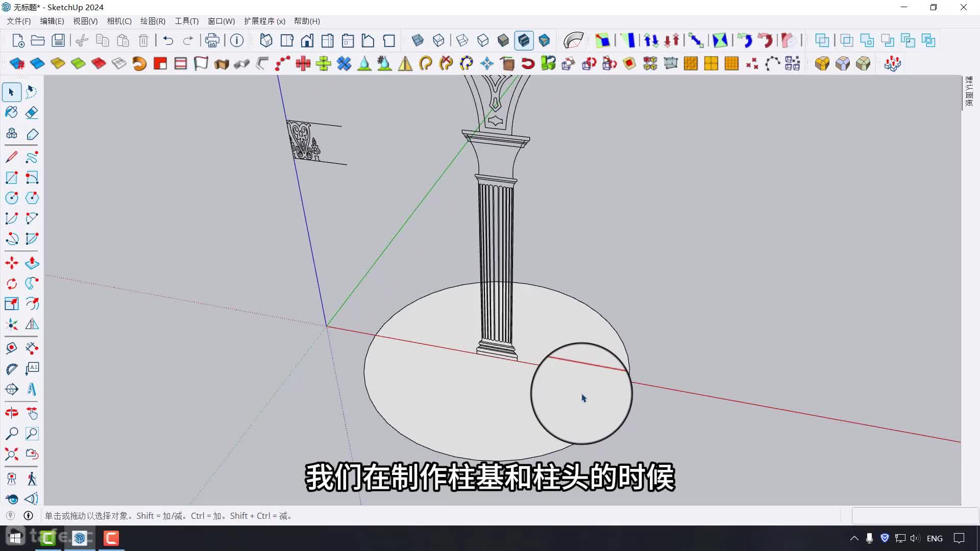The image size is (980, 551).
Task: Select the Rectangle tool
Action: [11, 178]
